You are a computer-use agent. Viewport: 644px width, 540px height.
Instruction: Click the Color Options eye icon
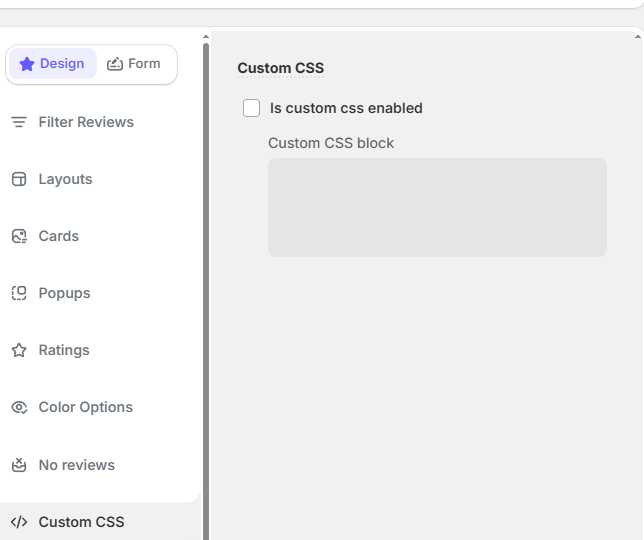(x=18, y=407)
